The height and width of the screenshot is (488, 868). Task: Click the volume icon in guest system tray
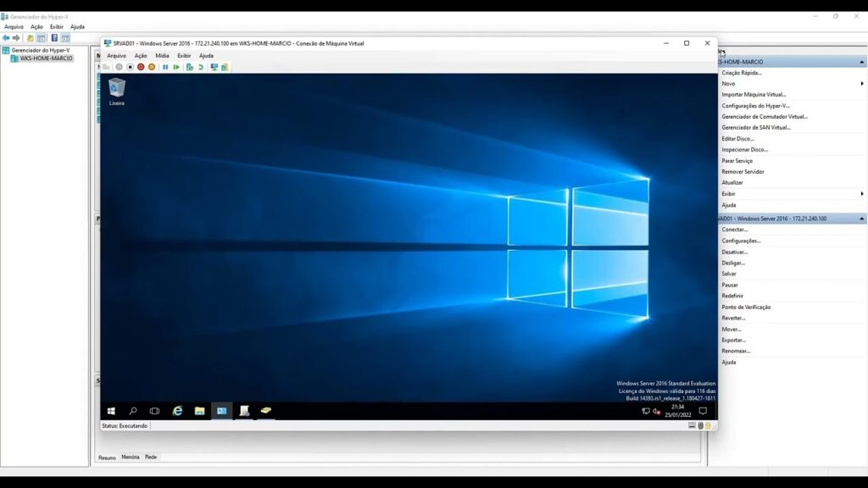657,411
